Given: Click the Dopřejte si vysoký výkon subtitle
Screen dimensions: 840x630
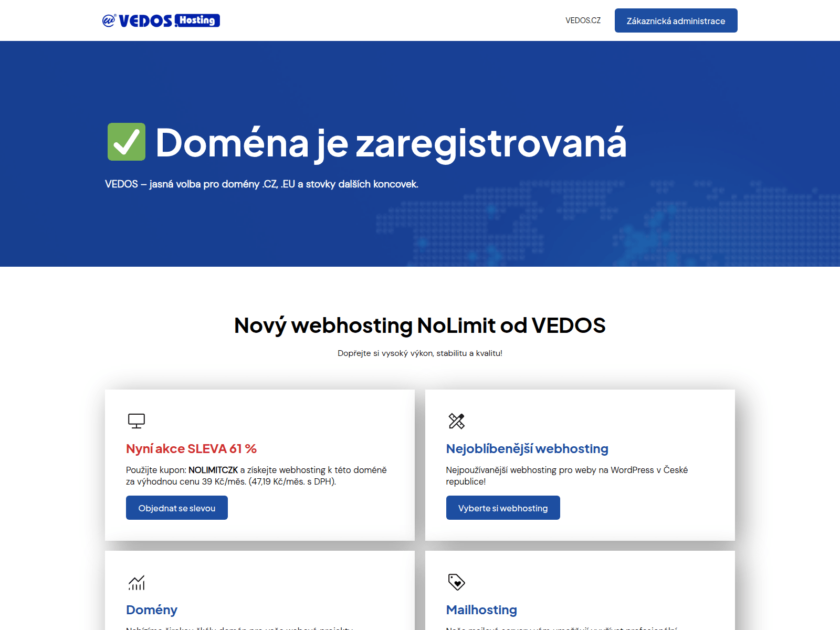Looking at the screenshot, I should click(420, 353).
